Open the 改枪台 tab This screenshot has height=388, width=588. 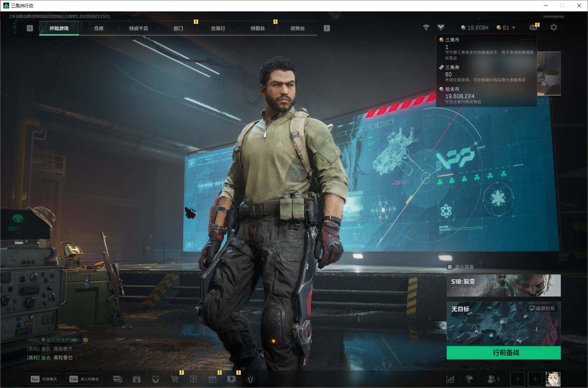point(297,28)
